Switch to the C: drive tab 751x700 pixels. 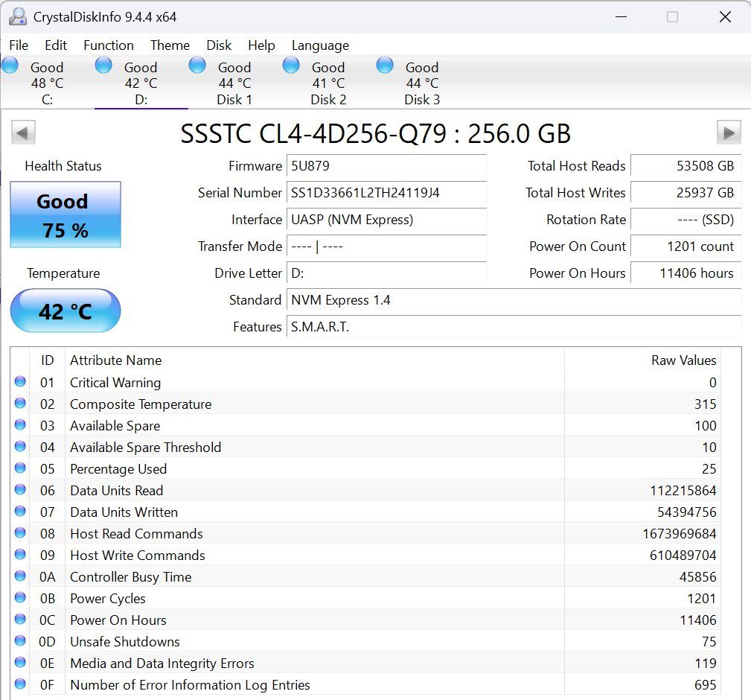pos(47,83)
